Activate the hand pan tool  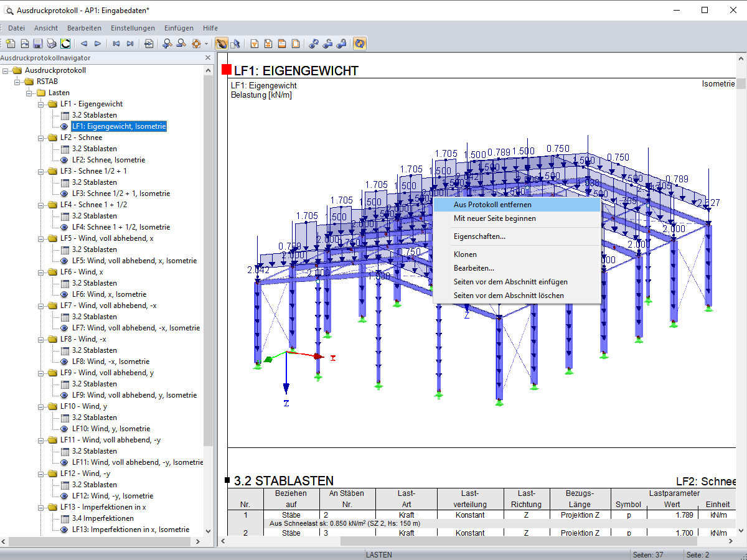click(x=221, y=44)
